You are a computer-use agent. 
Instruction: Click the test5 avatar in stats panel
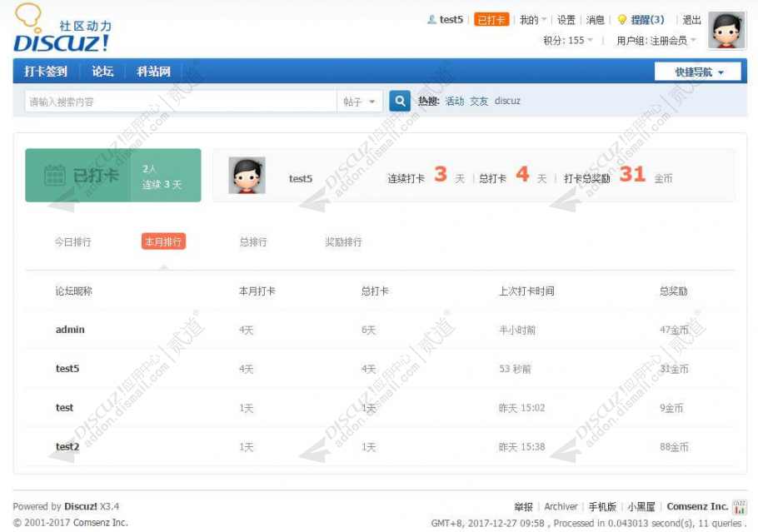click(247, 176)
